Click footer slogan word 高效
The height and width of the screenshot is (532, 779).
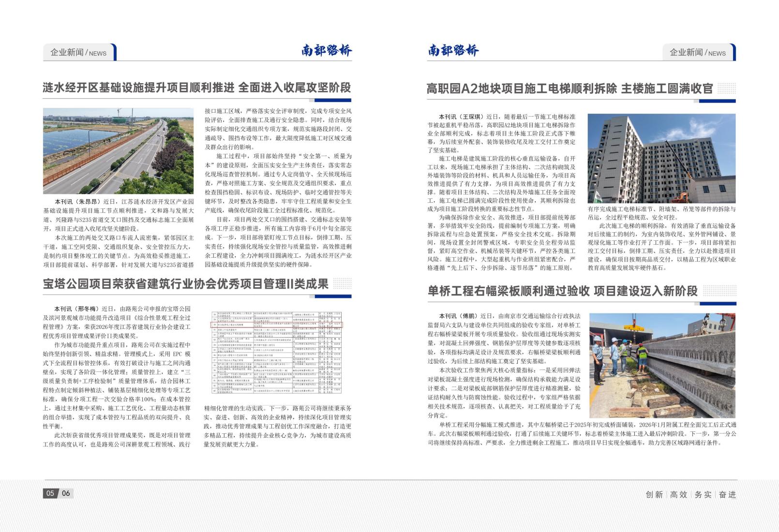(x=678, y=494)
